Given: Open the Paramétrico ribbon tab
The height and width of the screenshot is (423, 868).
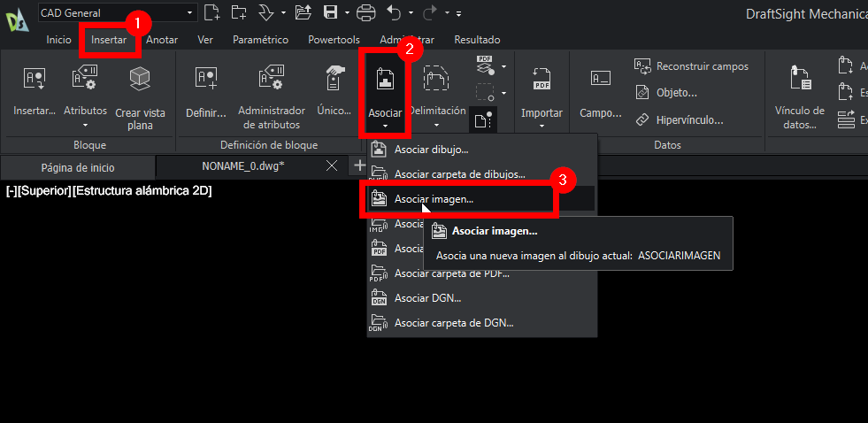Looking at the screenshot, I should coord(260,40).
